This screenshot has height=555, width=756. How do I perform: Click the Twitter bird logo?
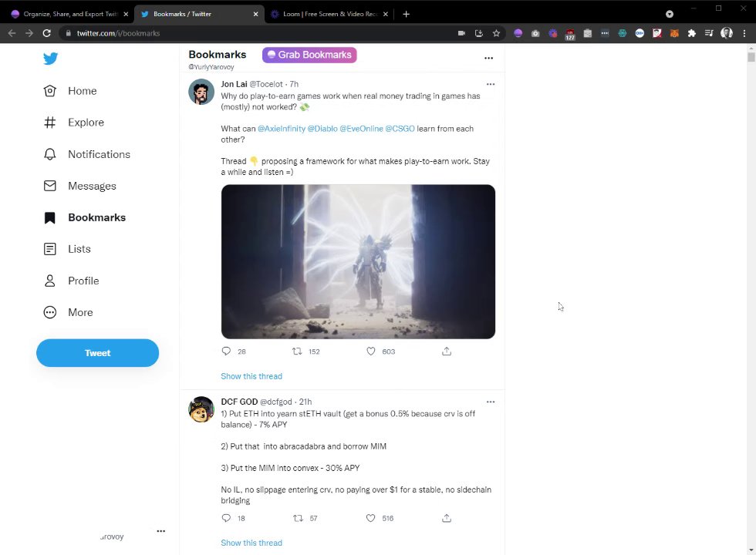(50, 59)
